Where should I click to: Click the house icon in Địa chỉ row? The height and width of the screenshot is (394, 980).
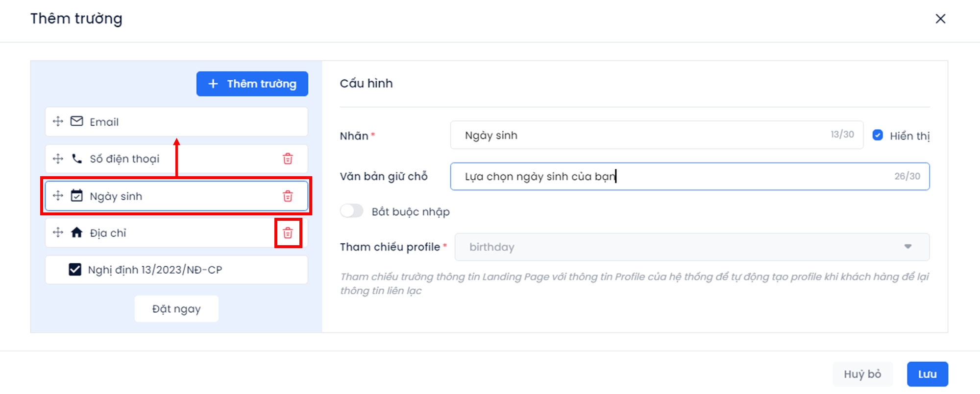(77, 232)
